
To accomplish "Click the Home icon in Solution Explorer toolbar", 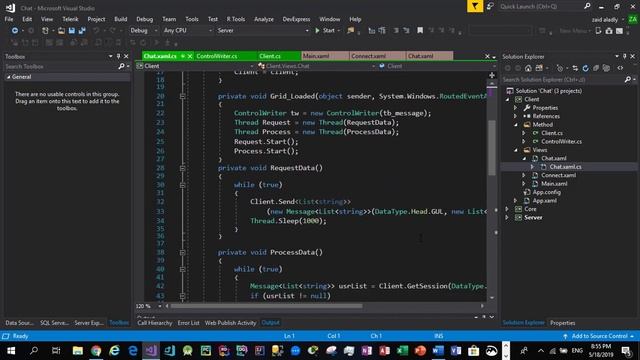I will tap(528, 68).
